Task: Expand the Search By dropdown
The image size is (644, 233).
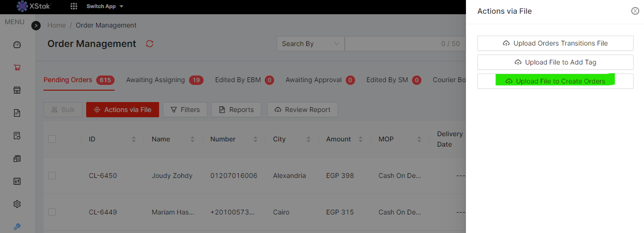Action: pos(310,44)
